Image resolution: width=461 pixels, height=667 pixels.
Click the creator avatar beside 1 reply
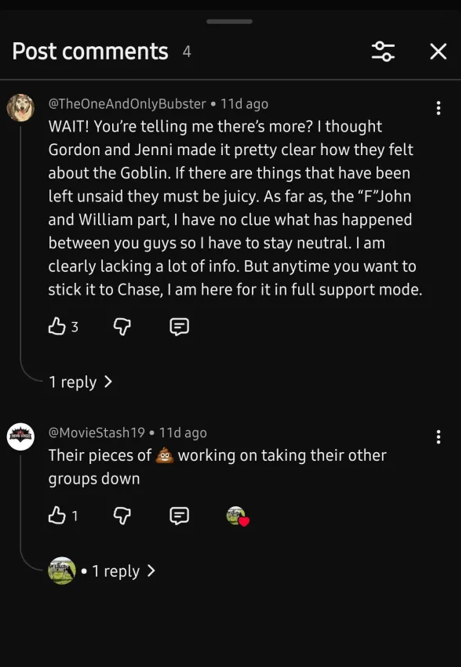[x=62, y=570]
